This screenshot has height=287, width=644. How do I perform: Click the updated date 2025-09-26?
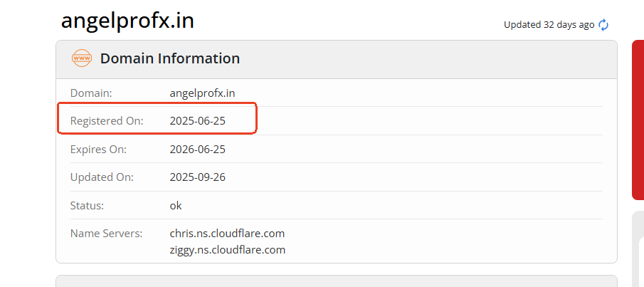(x=197, y=177)
